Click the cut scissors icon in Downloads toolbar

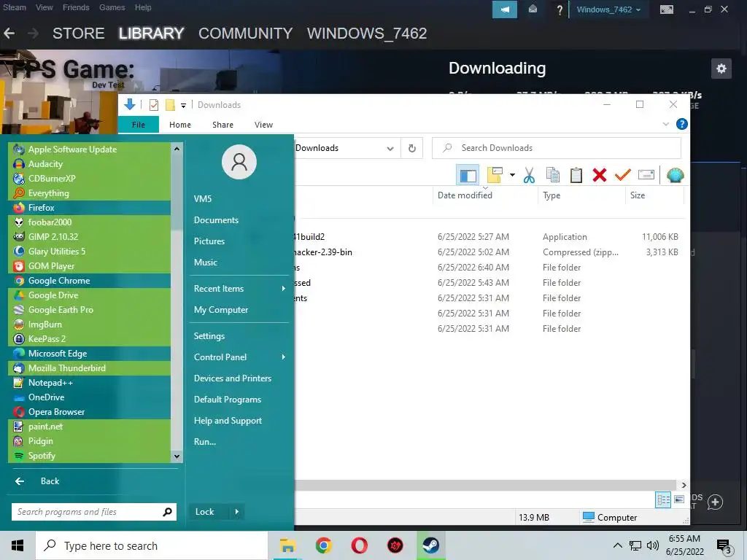click(x=529, y=175)
